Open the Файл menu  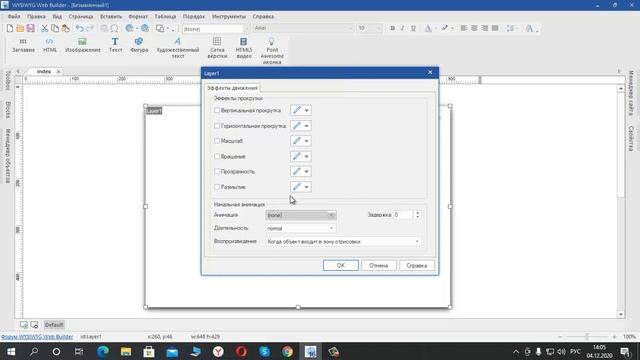pyautogui.click(x=14, y=17)
